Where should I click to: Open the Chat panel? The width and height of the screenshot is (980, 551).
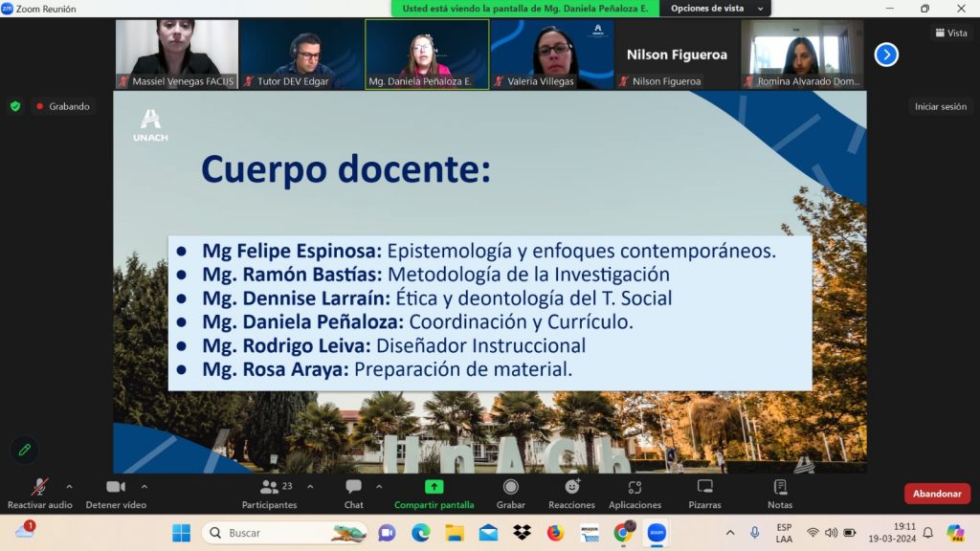(x=353, y=494)
